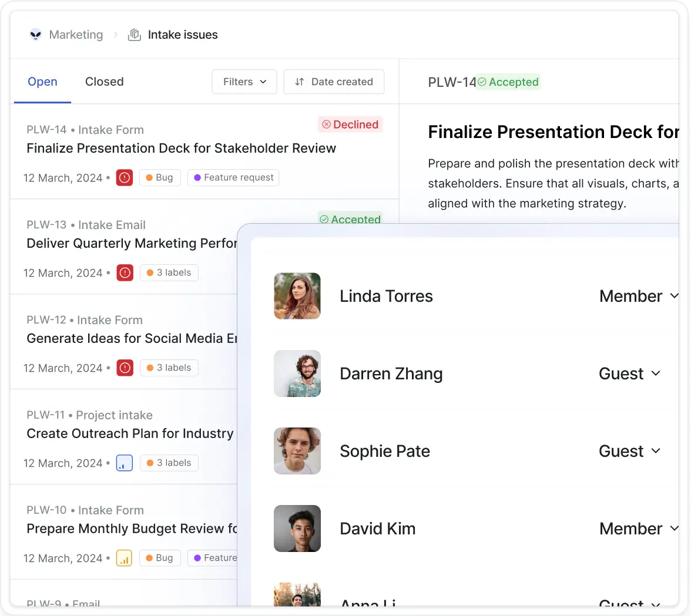Click the Declined status badge on PLW-14
This screenshot has width=691, height=616.
coord(350,124)
